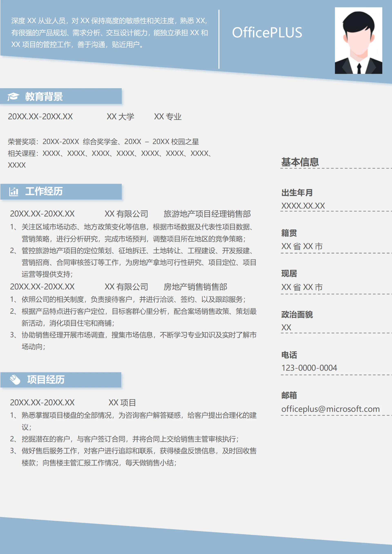Click the white summary paragraph in header
This screenshot has width=392, height=554.
pos(109,33)
